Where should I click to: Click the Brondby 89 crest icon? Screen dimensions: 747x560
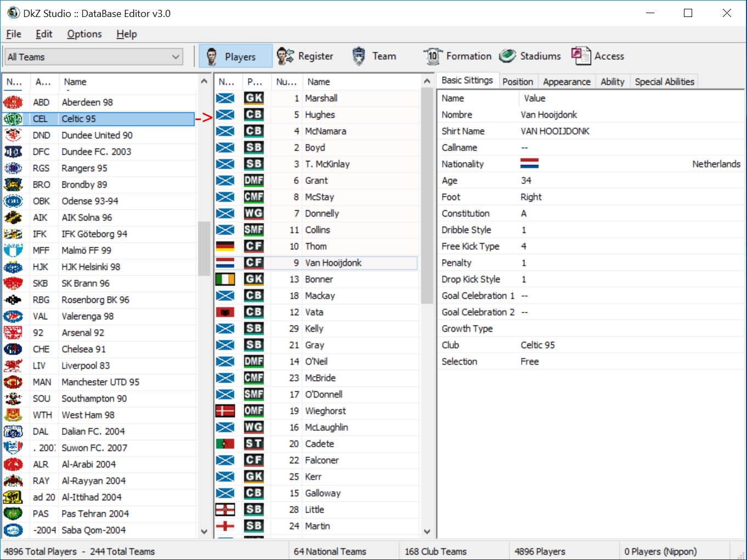click(13, 184)
